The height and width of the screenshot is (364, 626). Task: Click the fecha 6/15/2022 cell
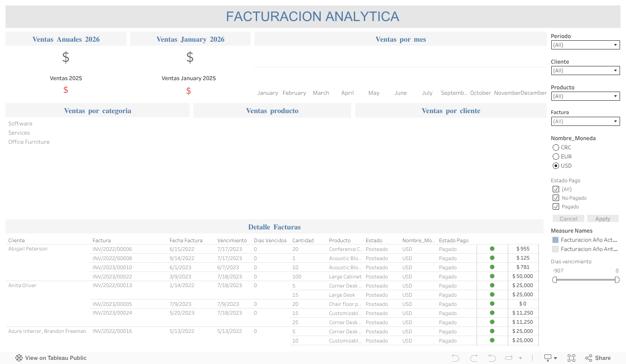(x=182, y=249)
